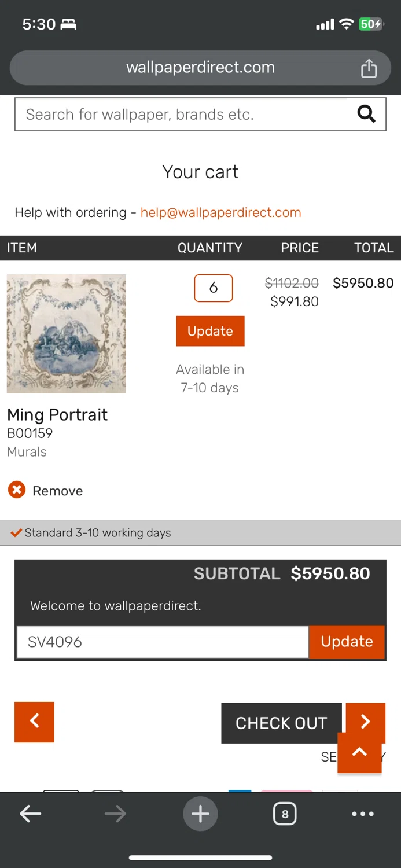The width and height of the screenshot is (401, 868).
Task: Click Update under the quantity box
Action: (210, 331)
